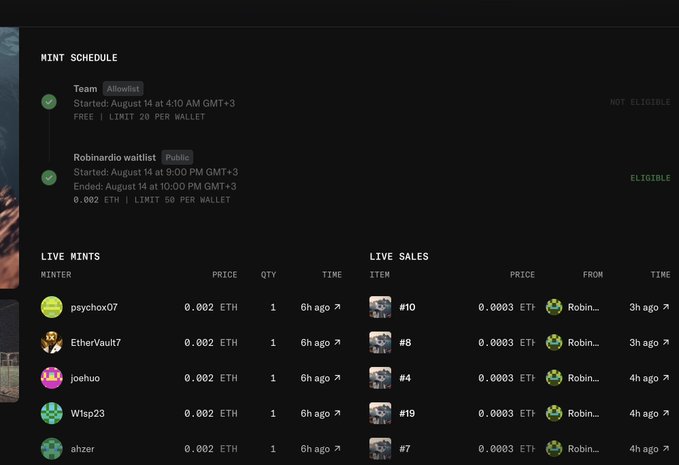The width and height of the screenshot is (679, 465).
Task: Click joehuo avatar icon
Action: (x=52, y=378)
